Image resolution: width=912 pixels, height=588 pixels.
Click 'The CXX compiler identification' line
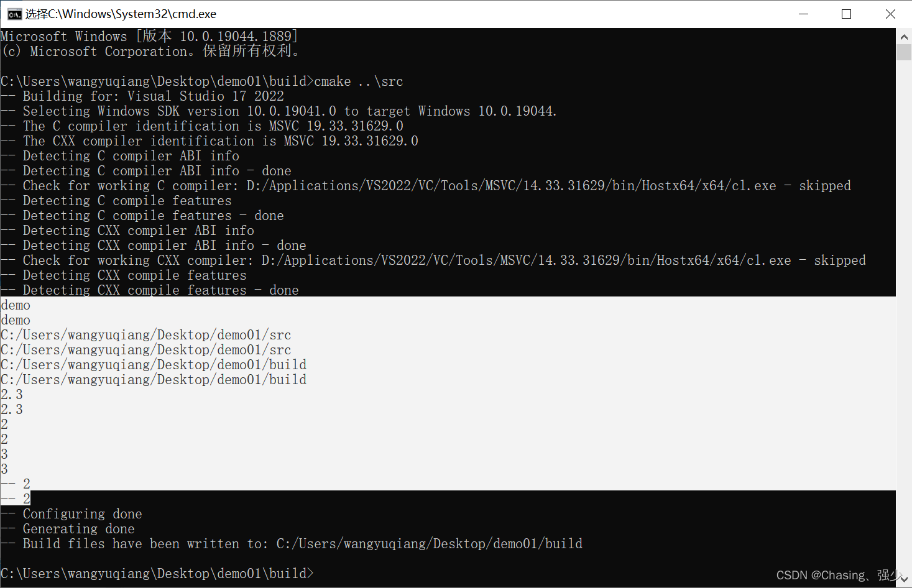[210, 141]
